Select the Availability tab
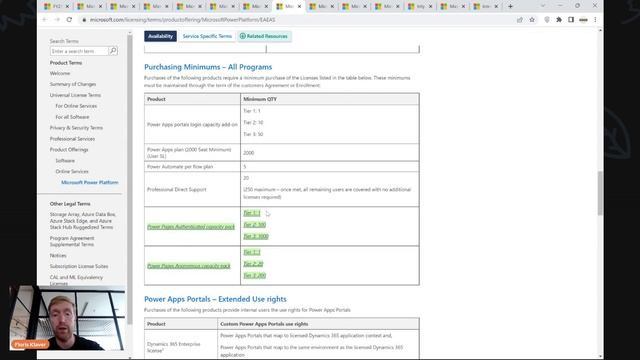Image resolution: width=640 pixels, height=360 pixels. point(160,36)
